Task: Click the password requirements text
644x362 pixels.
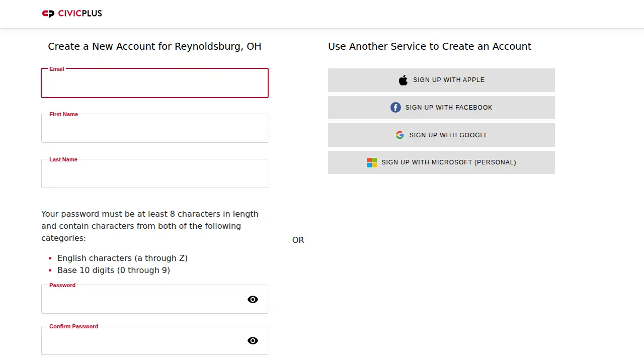Action: tap(150, 226)
